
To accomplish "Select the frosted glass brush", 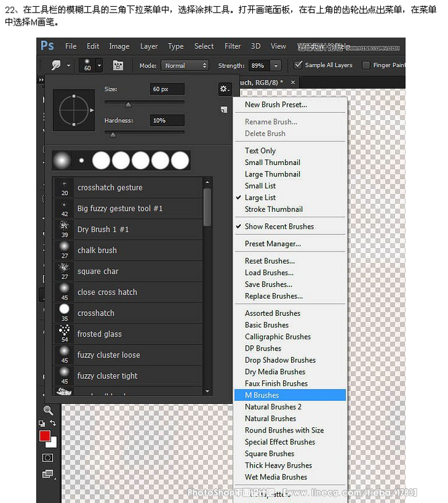I will click(x=127, y=334).
